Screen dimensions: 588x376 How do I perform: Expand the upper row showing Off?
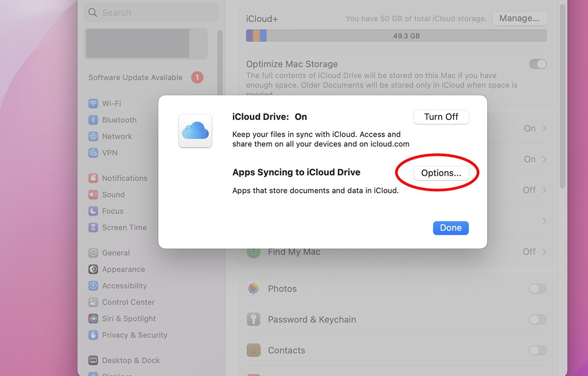coord(544,190)
